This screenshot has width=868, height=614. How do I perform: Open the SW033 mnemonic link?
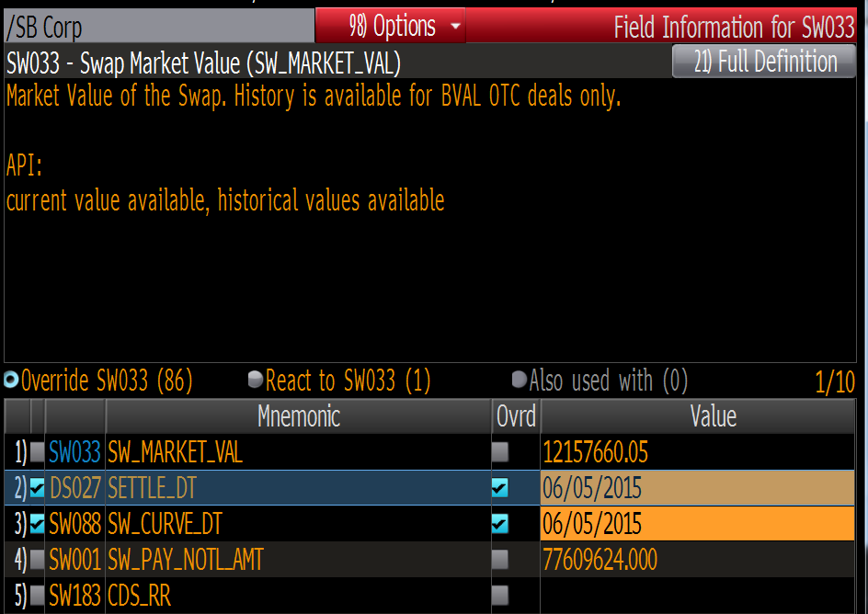pyautogui.click(x=73, y=452)
